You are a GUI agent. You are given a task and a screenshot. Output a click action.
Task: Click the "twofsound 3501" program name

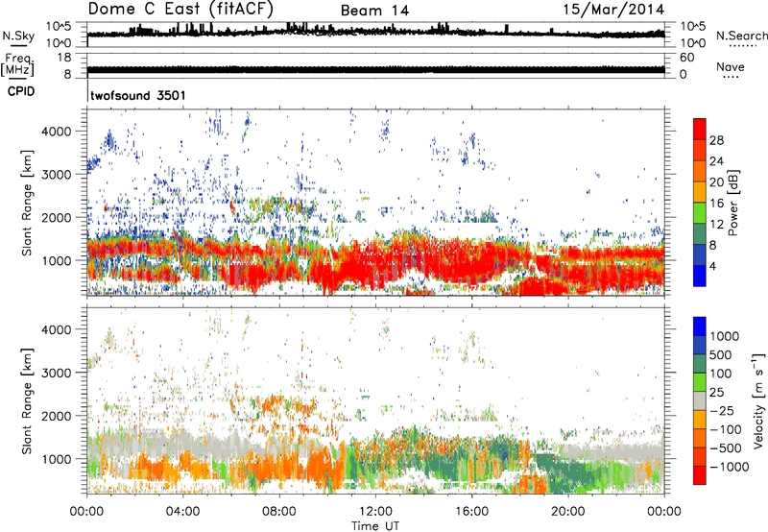(138, 95)
